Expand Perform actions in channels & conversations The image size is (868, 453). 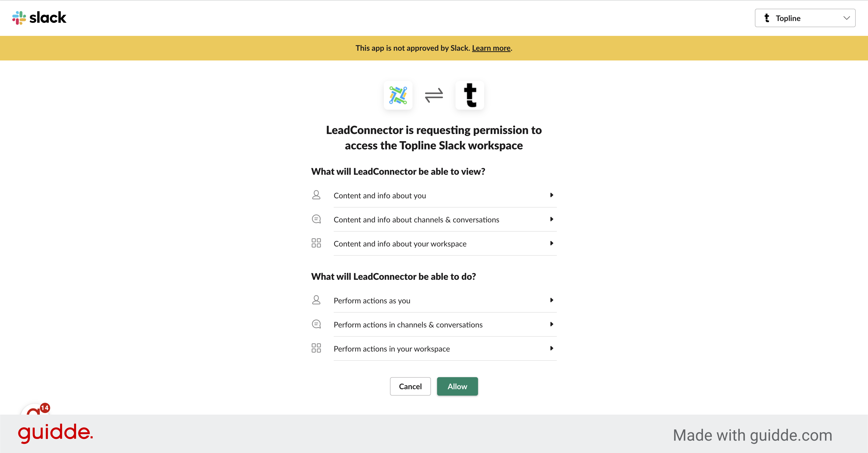552,324
